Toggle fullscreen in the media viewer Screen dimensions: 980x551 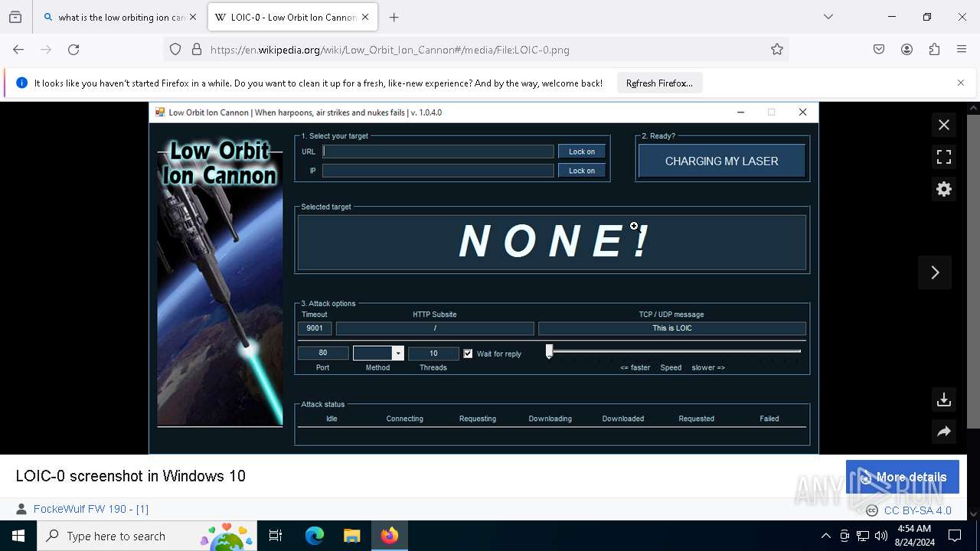[944, 157]
